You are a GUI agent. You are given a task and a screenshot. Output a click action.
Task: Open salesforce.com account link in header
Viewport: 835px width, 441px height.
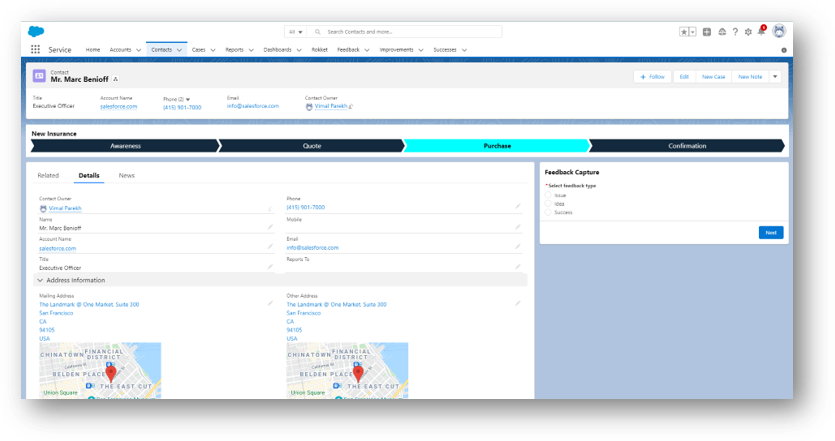point(118,107)
